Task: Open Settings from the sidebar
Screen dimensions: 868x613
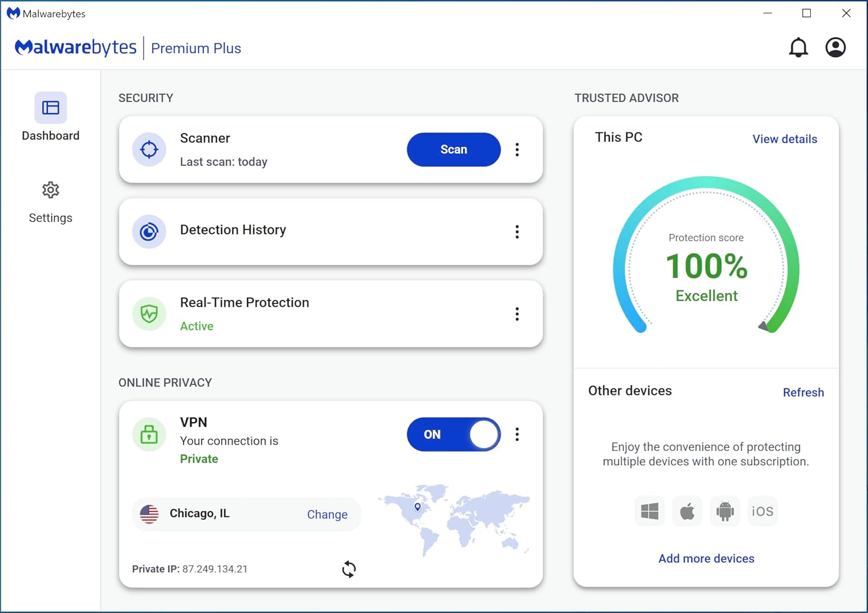Action: 50,201
